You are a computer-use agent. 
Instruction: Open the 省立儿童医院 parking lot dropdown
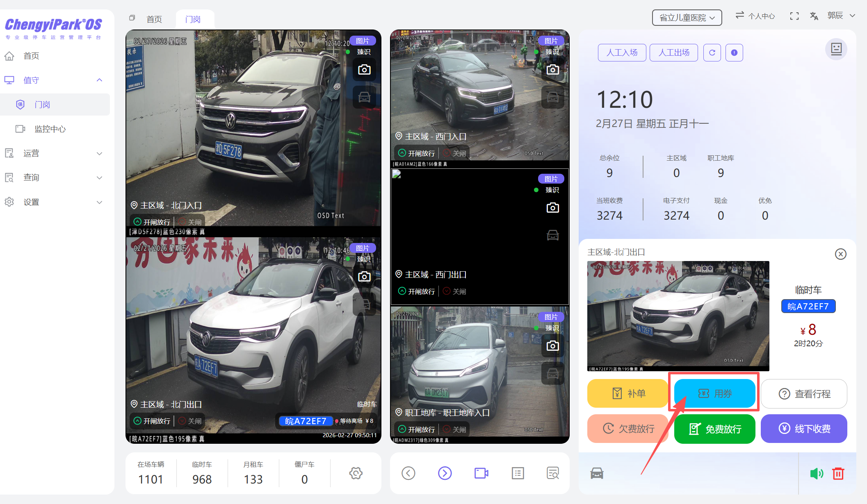click(687, 18)
